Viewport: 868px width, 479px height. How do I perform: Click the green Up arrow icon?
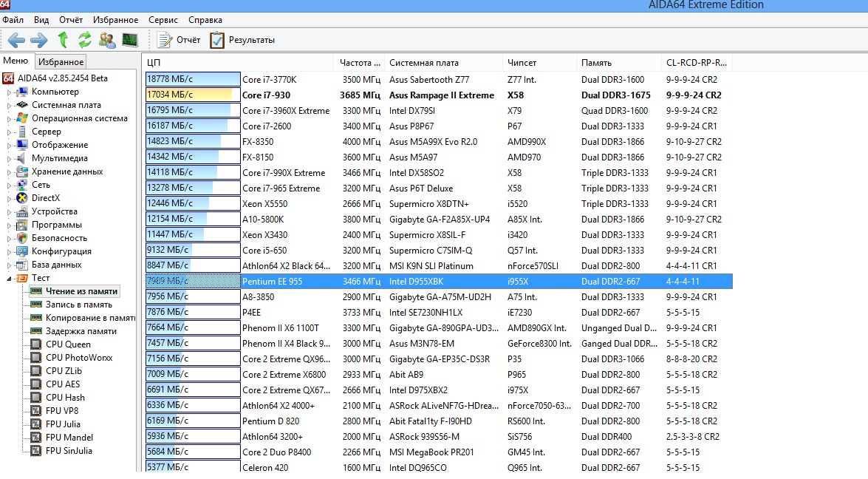63,40
